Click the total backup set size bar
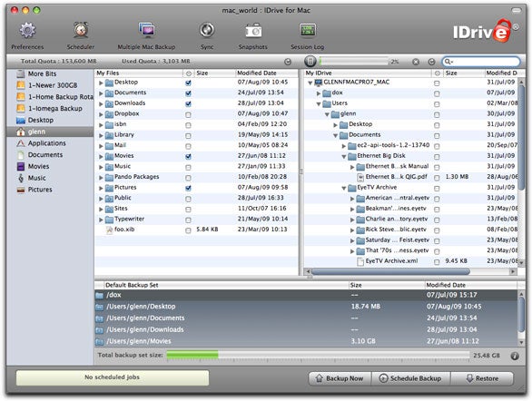This screenshot has height=401, width=532. coord(318,356)
